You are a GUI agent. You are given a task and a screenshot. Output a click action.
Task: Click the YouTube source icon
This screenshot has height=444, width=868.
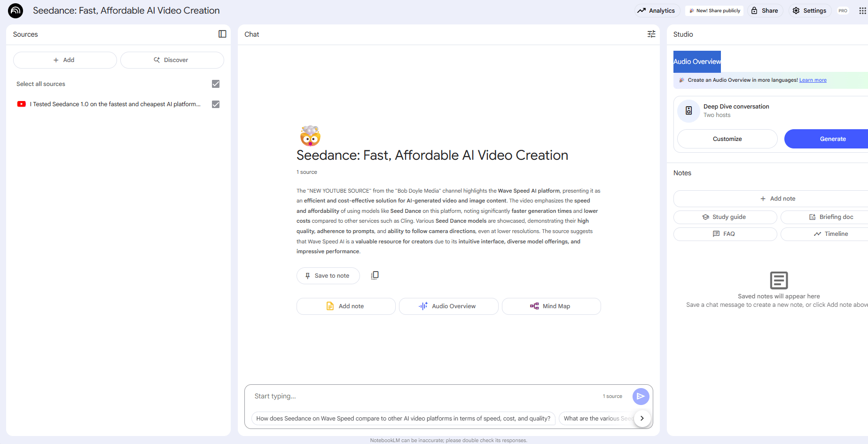22,104
